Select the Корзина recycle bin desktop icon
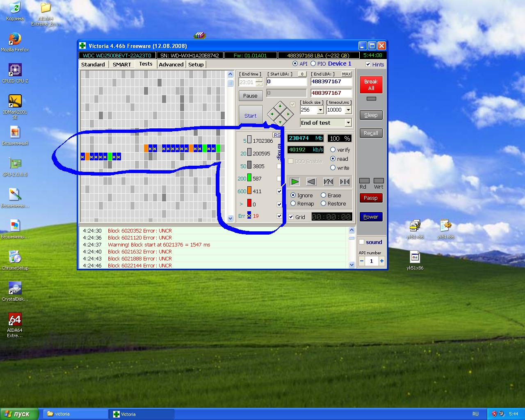The image size is (525, 420). pos(15,11)
